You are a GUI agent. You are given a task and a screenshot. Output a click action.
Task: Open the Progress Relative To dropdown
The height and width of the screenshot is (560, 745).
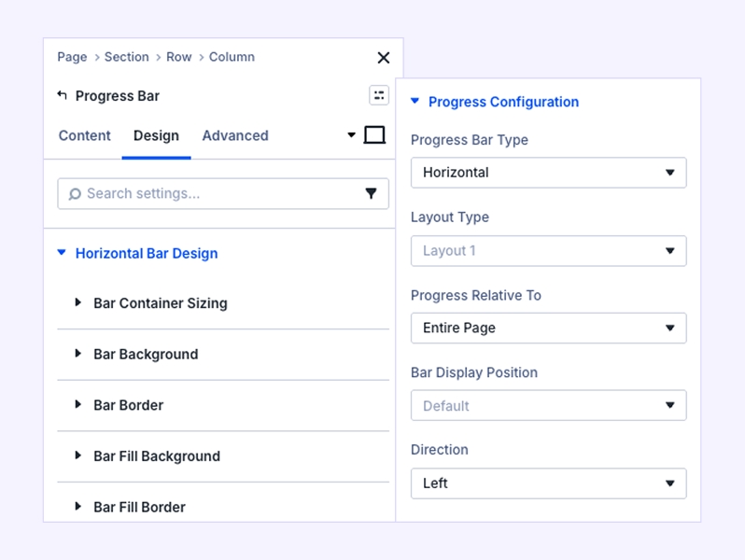[x=548, y=329]
